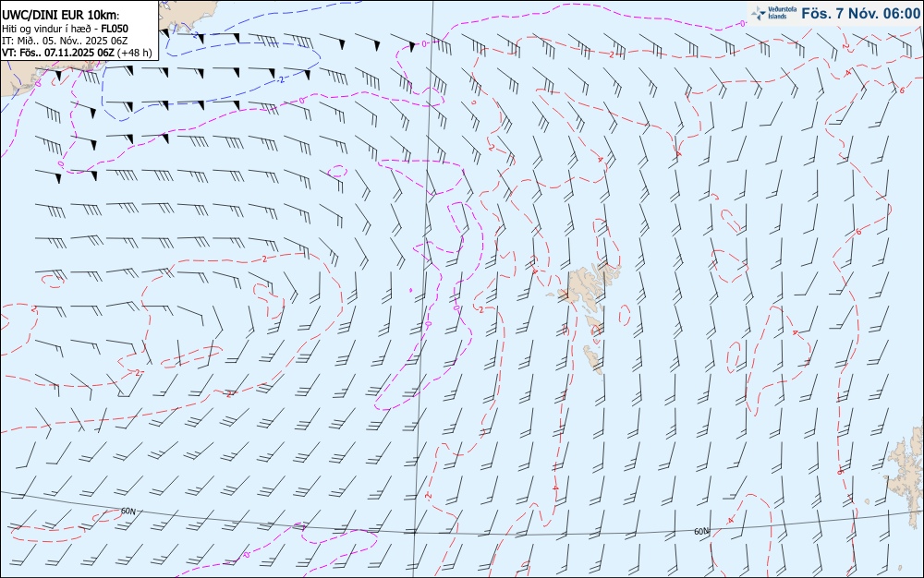Click the Veðurstofa Íslands logo
The image size is (924, 578).
coord(774,13)
